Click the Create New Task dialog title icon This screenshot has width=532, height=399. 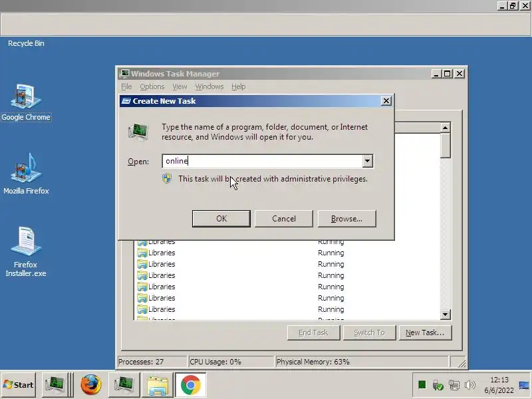[x=126, y=101]
